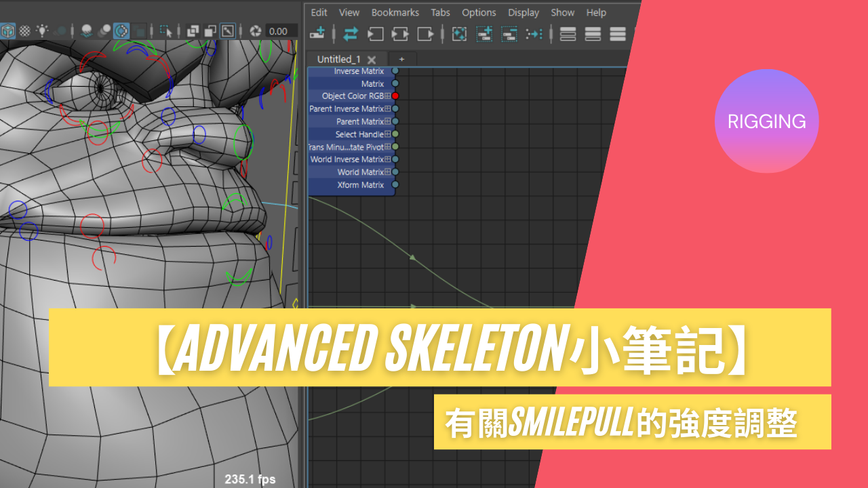This screenshot has height=488, width=868.
Task: Open View menu in Node Editor
Action: (x=349, y=12)
